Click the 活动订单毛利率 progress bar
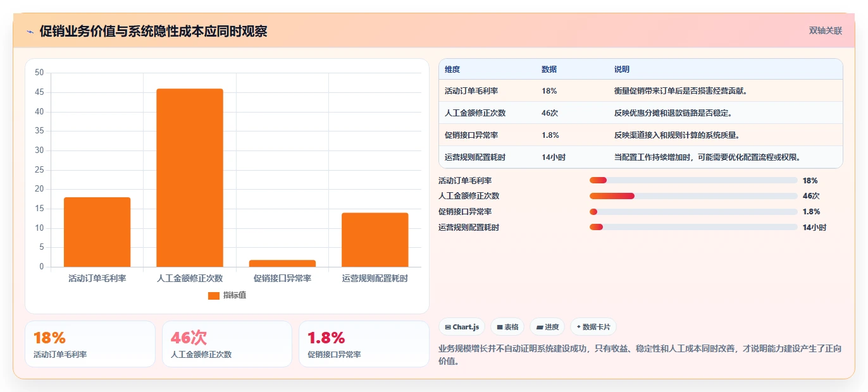This screenshot has height=392, width=868. (693, 180)
